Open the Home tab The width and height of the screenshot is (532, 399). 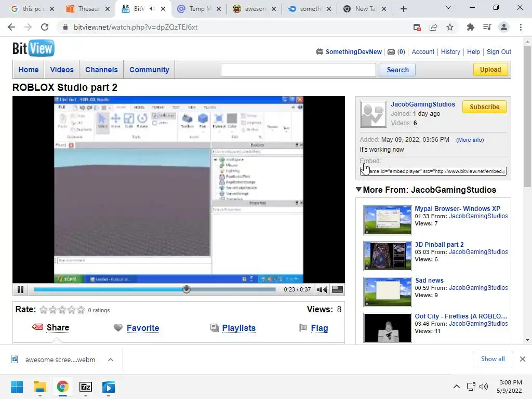tap(29, 70)
